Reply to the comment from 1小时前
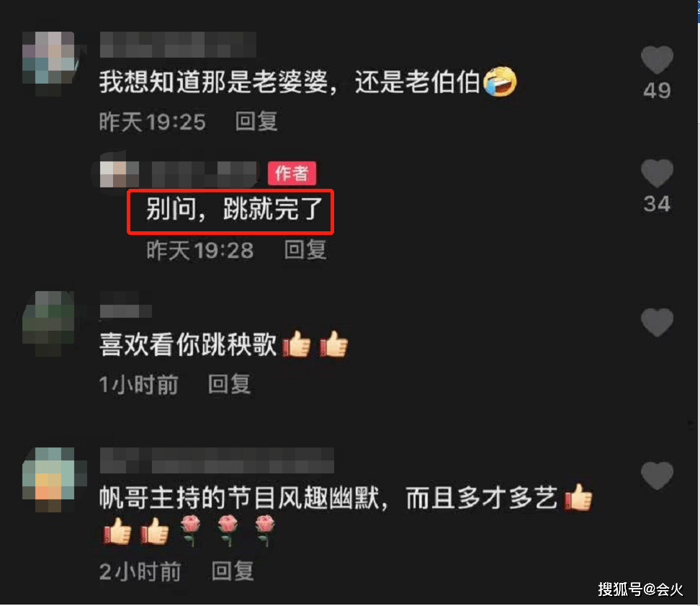Viewport: 700px width, 606px height. coord(229,384)
